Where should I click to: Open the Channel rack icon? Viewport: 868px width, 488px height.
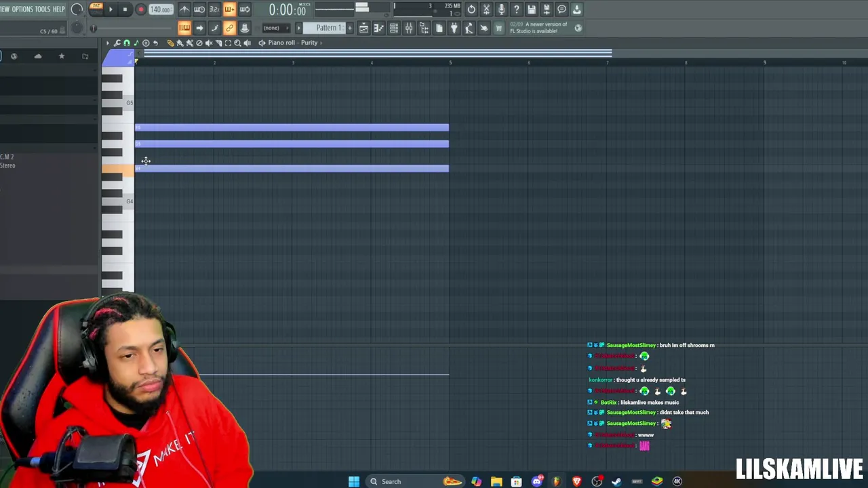click(393, 28)
